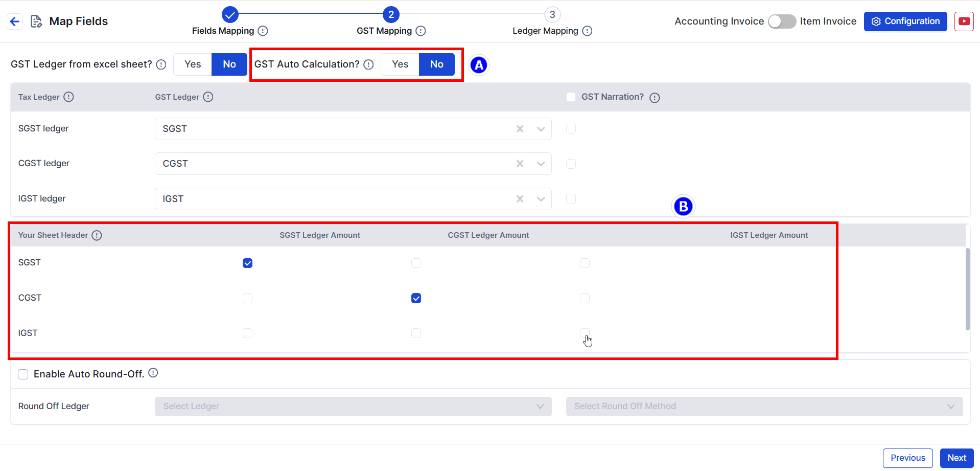This screenshot has width=980, height=471.
Task: Click info icon next to Your Sheet Header
Action: tap(97, 235)
